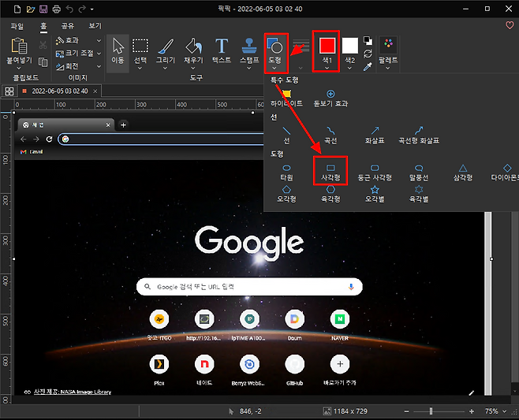Screen dimensions: 519x420
Task: Choose the 육각형 hexagon shape
Action: tap(330, 194)
